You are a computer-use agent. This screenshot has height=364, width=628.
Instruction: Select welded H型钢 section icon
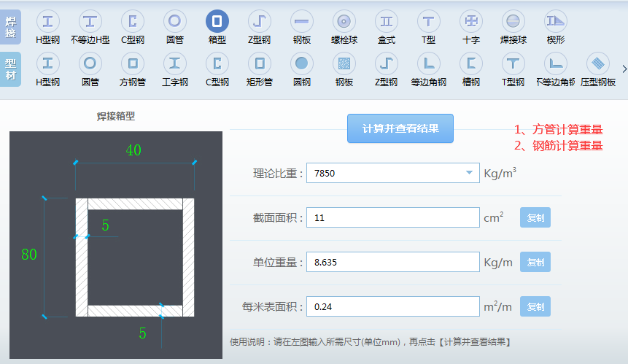tap(47, 21)
